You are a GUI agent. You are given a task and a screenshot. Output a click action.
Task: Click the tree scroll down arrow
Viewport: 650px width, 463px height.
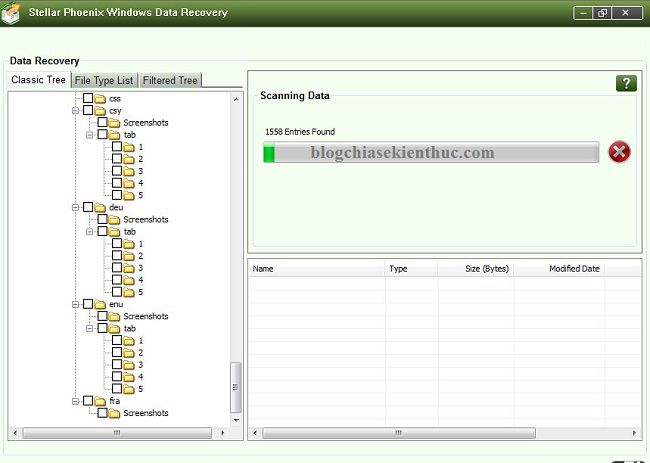[236, 420]
